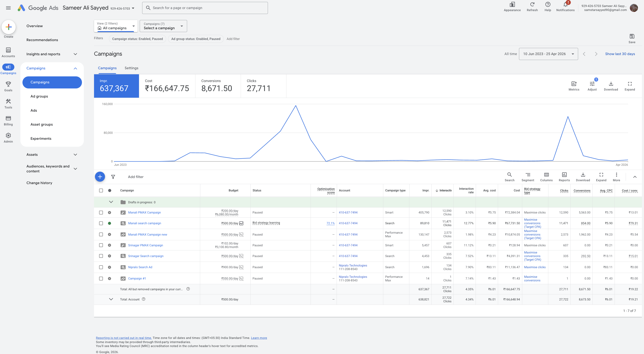Screen dimensions: 644x354
Task: Click the Adjust chart settings icon
Action: [592, 84]
